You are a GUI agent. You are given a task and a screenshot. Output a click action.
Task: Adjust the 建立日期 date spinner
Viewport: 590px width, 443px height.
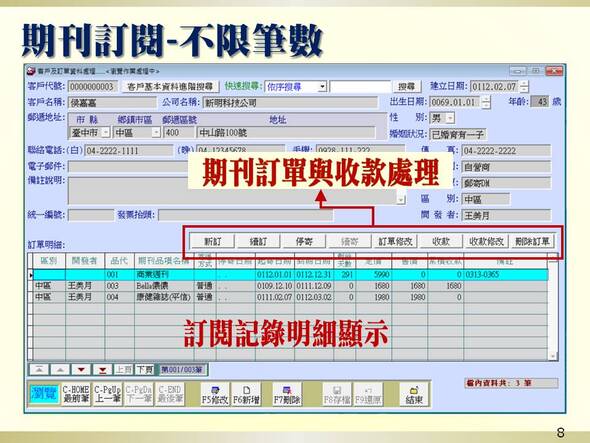(x=524, y=87)
